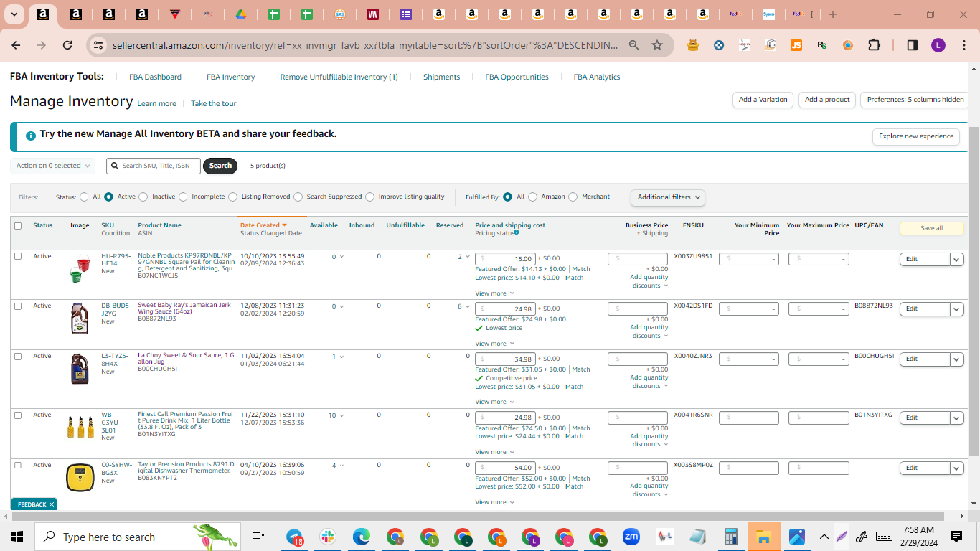Screen dimensions: 980x551
Task: Focus the Search SKU, Title, ISBN field
Action: (x=154, y=166)
